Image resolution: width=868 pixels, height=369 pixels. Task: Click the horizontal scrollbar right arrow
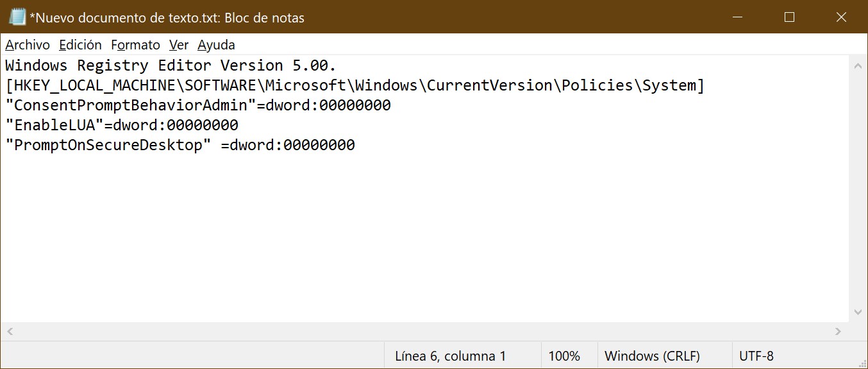click(839, 332)
